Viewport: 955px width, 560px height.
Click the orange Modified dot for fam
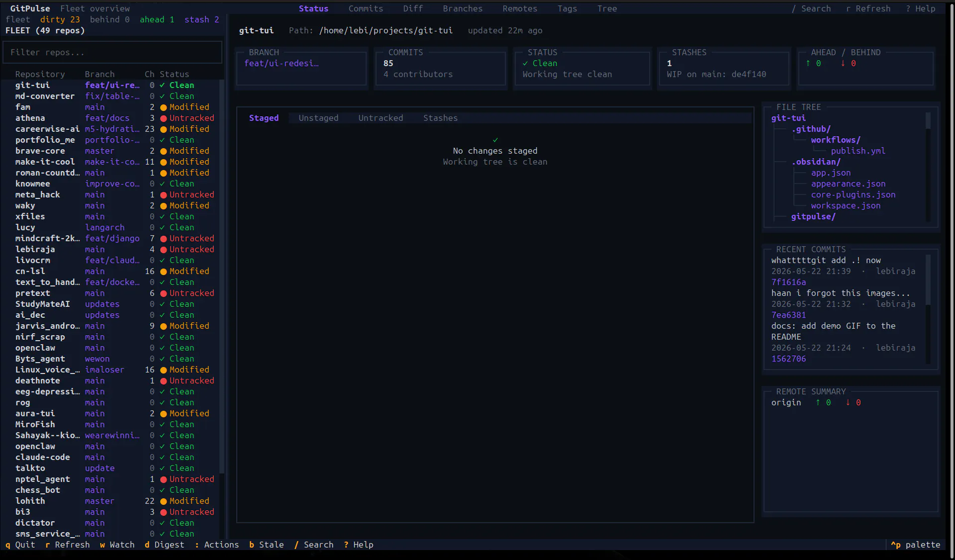pyautogui.click(x=163, y=107)
